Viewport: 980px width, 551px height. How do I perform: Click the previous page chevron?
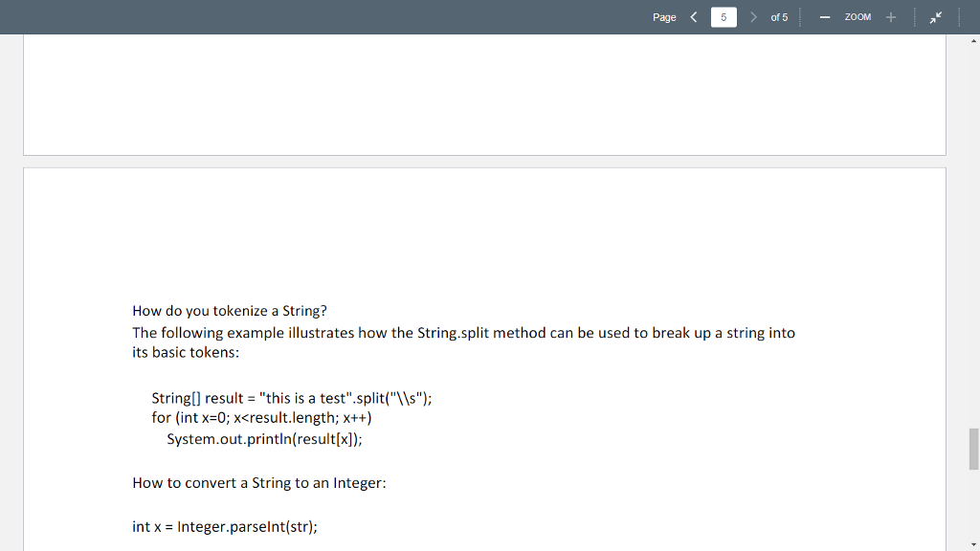(694, 16)
